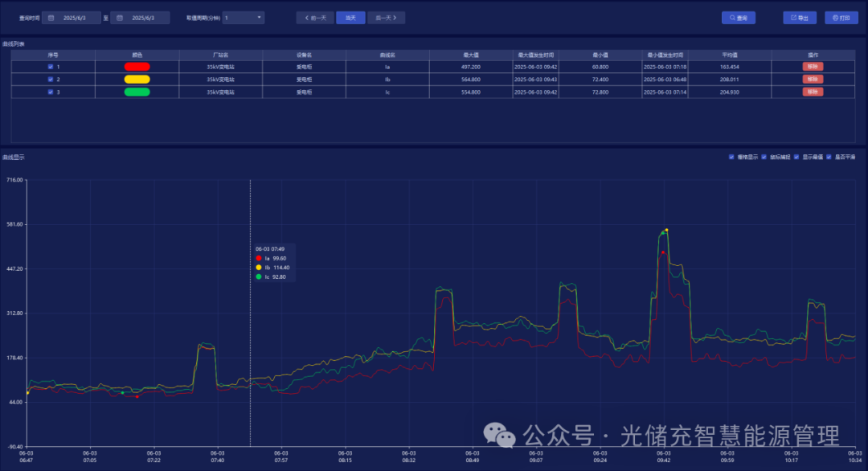This screenshot has width=868, height=471.
Task: Click the min value 60.800
Action: (600, 67)
